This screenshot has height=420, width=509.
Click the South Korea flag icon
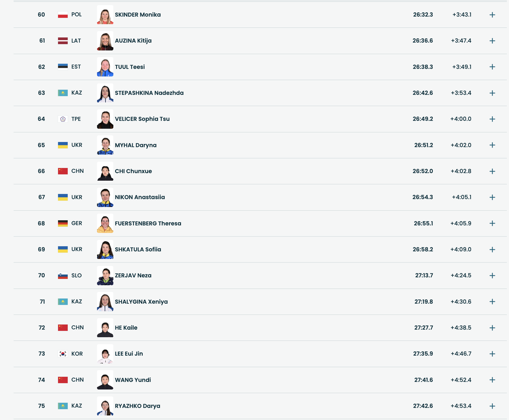click(x=63, y=354)
